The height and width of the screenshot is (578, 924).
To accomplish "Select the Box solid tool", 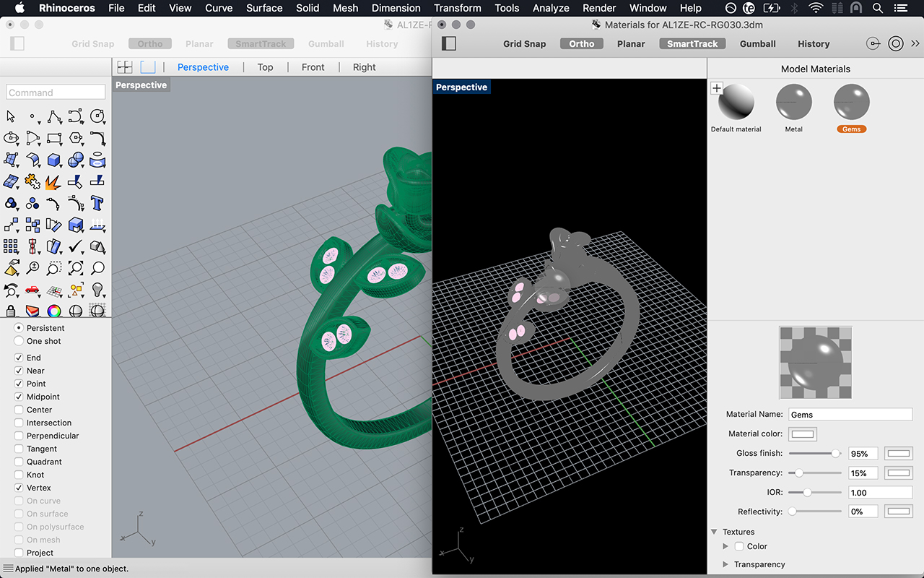I will coord(53,160).
